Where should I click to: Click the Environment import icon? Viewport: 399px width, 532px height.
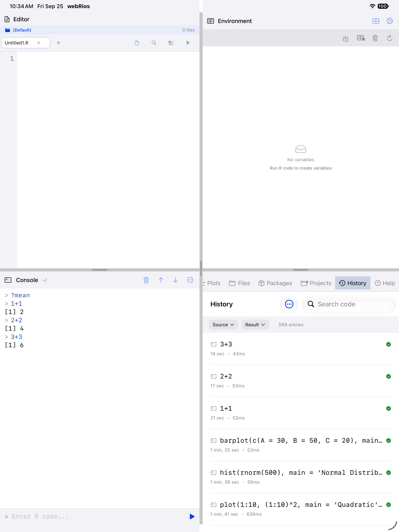pos(346,38)
